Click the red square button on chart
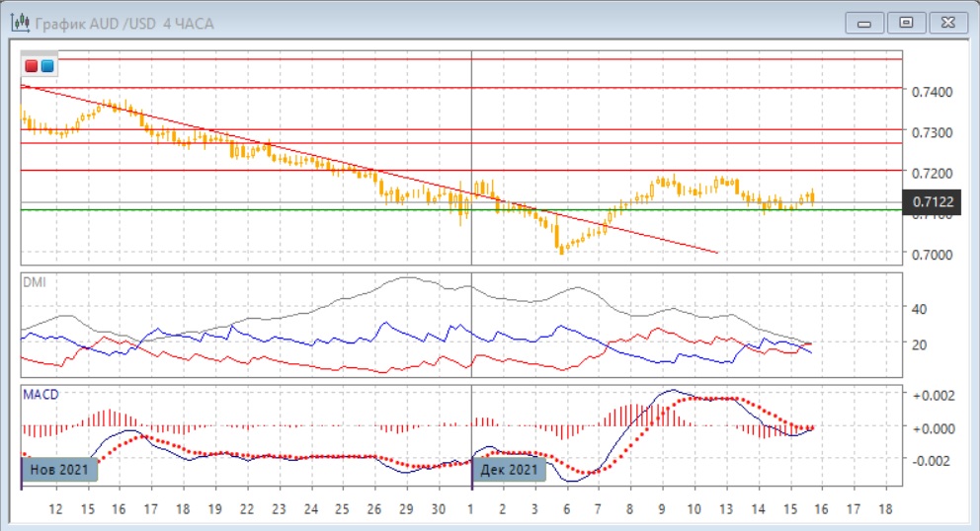980x531 pixels. coord(31,66)
